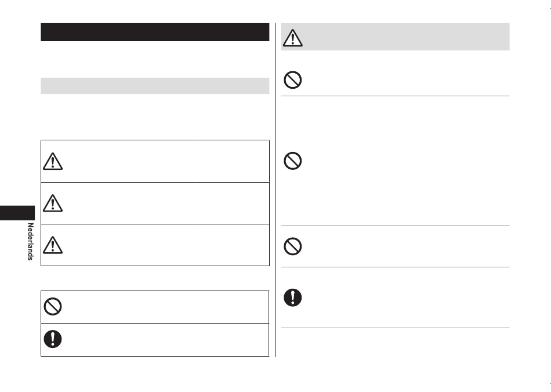Click the solid exclamation symbol in the left lower table
The height and width of the screenshot is (392, 551).
pos(53,339)
